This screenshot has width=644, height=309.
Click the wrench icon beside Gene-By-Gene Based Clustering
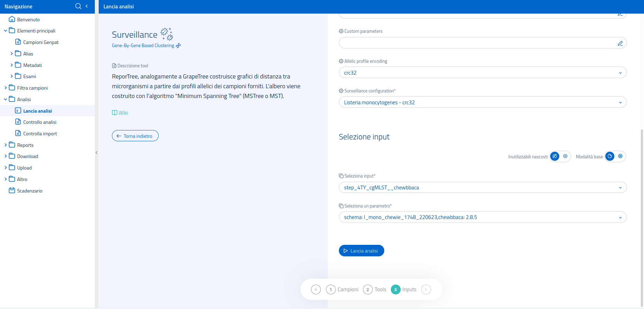(x=179, y=46)
